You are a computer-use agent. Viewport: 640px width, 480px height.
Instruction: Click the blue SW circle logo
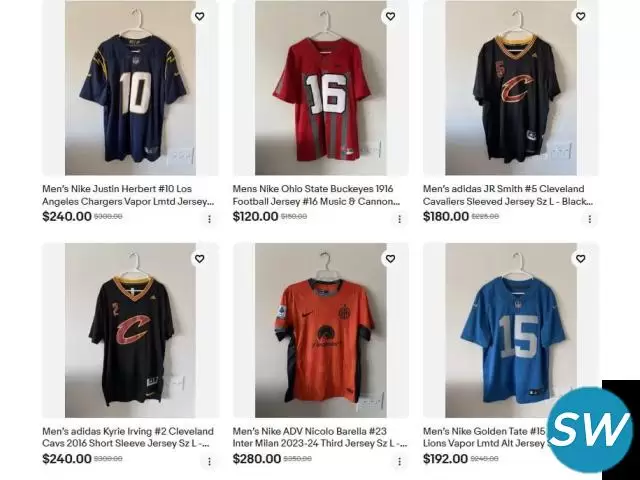coord(591,429)
